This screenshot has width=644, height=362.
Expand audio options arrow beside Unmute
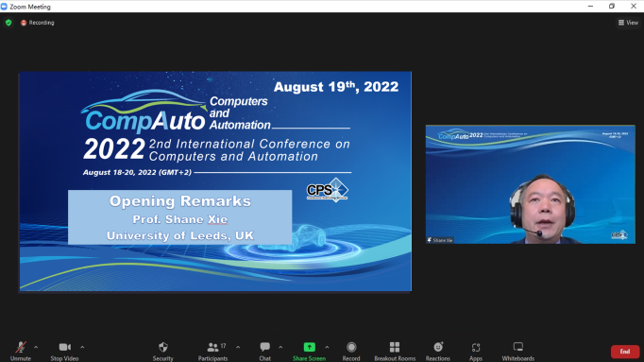pyautogui.click(x=36, y=347)
